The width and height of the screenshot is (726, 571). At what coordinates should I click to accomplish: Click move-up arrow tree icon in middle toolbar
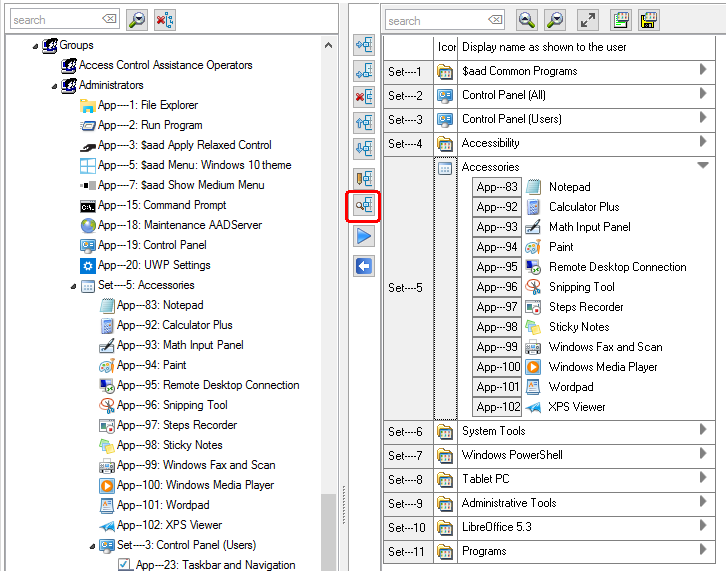click(x=364, y=121)
